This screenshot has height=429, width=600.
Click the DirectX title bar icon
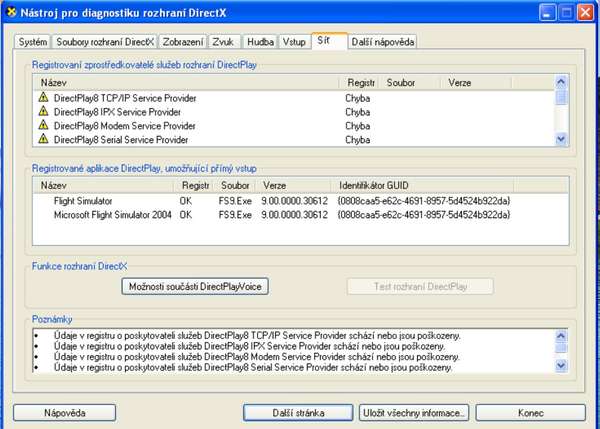click(x=12, y=12)
